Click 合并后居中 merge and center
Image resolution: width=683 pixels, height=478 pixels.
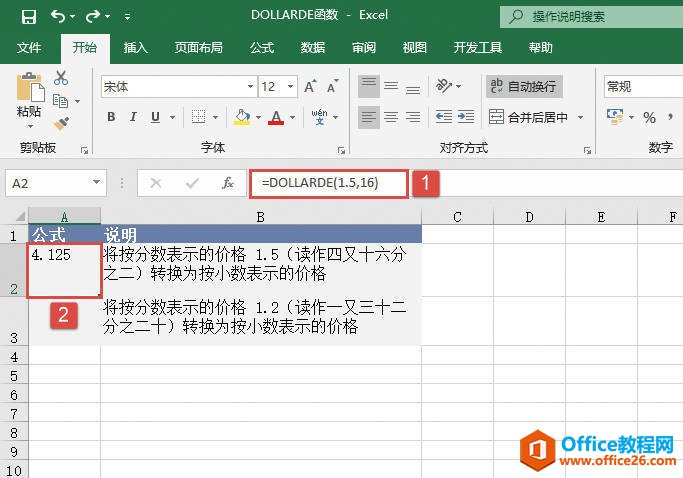[x=528, y=117]
